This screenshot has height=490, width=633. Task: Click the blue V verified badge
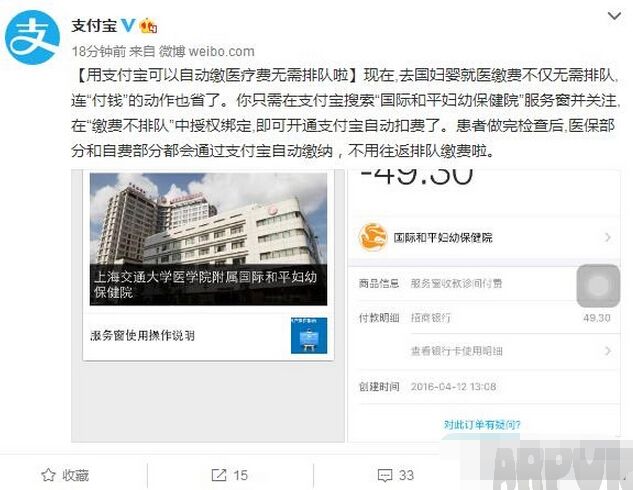tap(128, 25)
